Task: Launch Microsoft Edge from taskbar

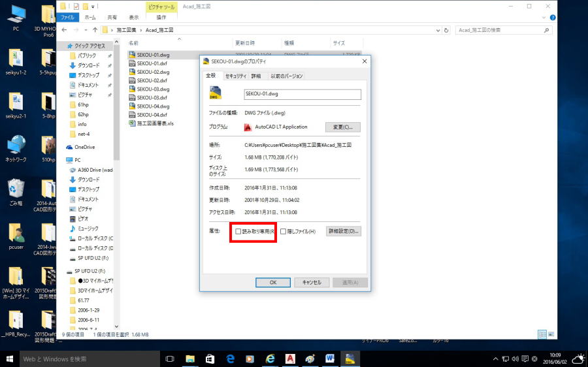Action: (x=230, y=359)
